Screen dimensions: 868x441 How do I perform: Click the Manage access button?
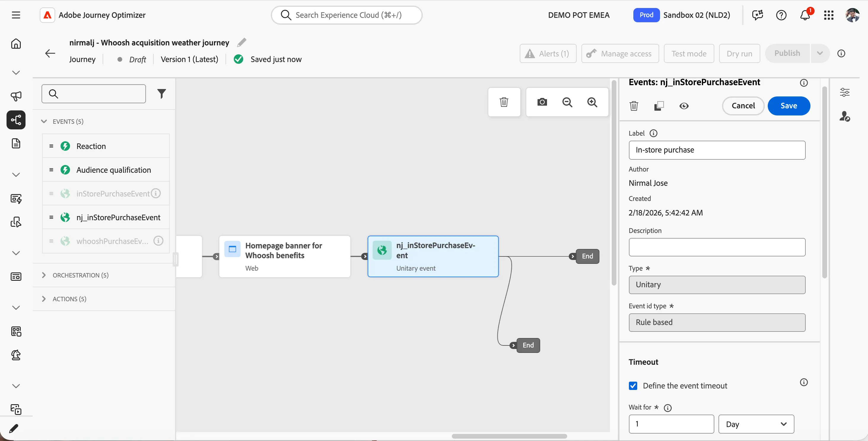(620, 53)
